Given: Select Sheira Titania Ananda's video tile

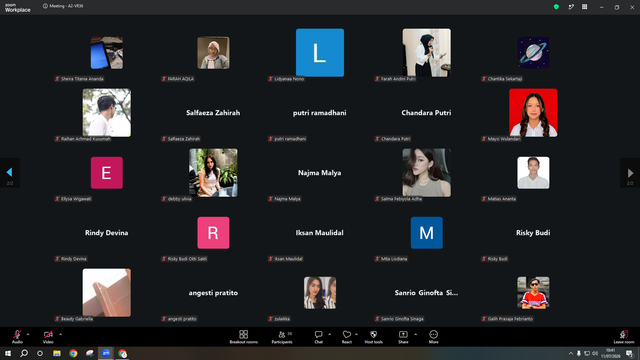Looking at the screenshot, I should click(107, 53).
